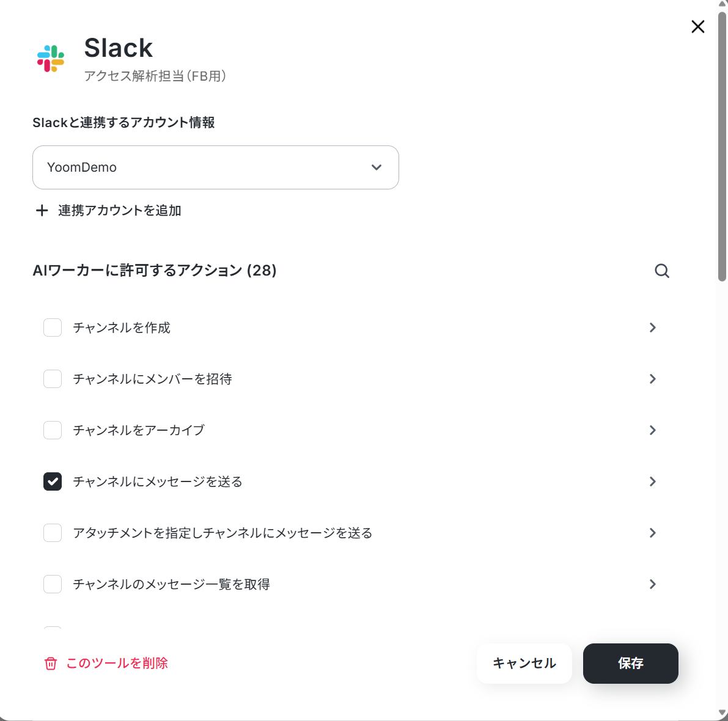The height and width of the screenshot is (721, 728).
Task: Open details arrow for チャンネルにメッセージを送る
Action: [x=652, y=481]
